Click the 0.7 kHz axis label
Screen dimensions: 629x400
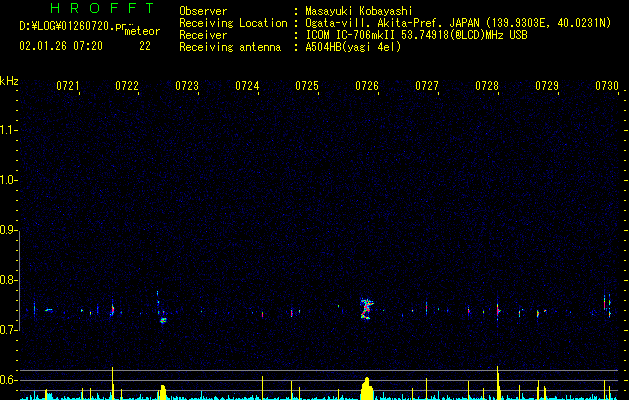[9, 330]
